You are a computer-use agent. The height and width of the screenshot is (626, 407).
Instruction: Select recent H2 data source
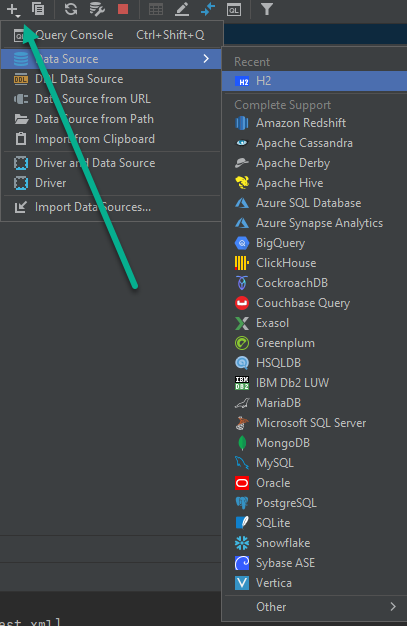point(314,81)
